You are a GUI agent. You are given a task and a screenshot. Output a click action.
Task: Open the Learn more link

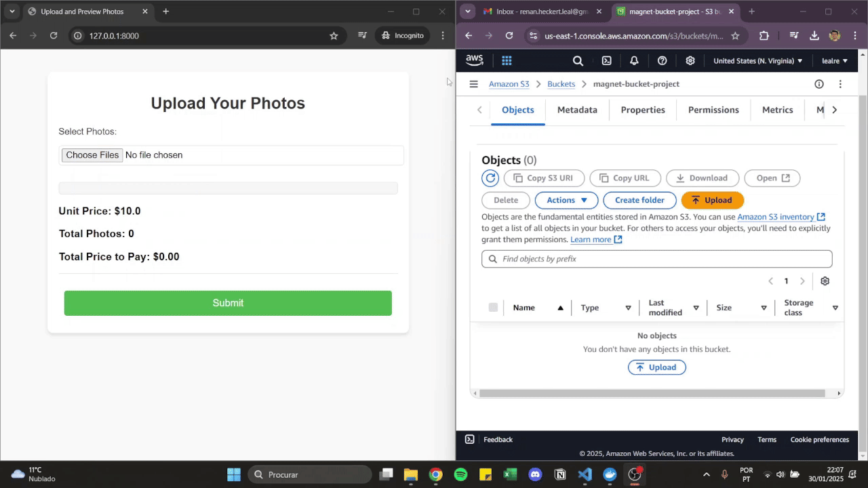coord(596,239)
